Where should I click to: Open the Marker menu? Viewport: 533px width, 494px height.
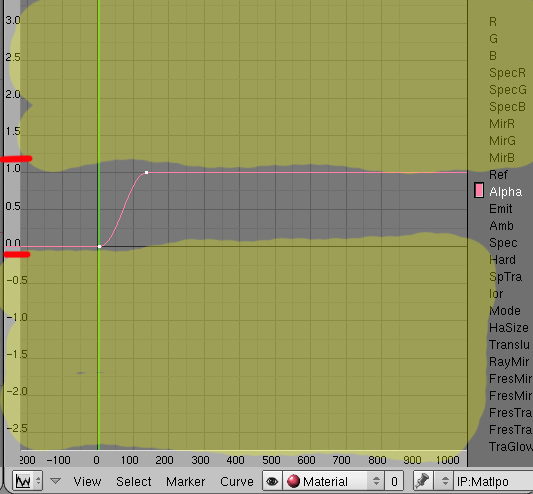186,481
